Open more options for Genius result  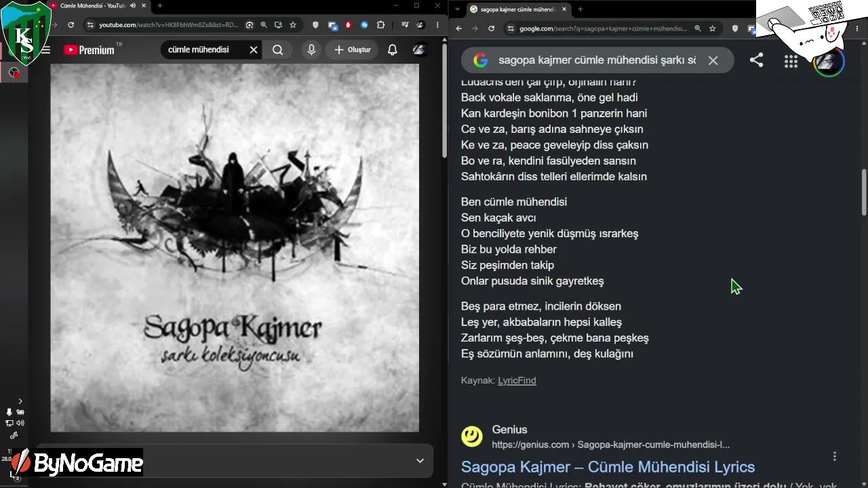click(x=835, y=456)
